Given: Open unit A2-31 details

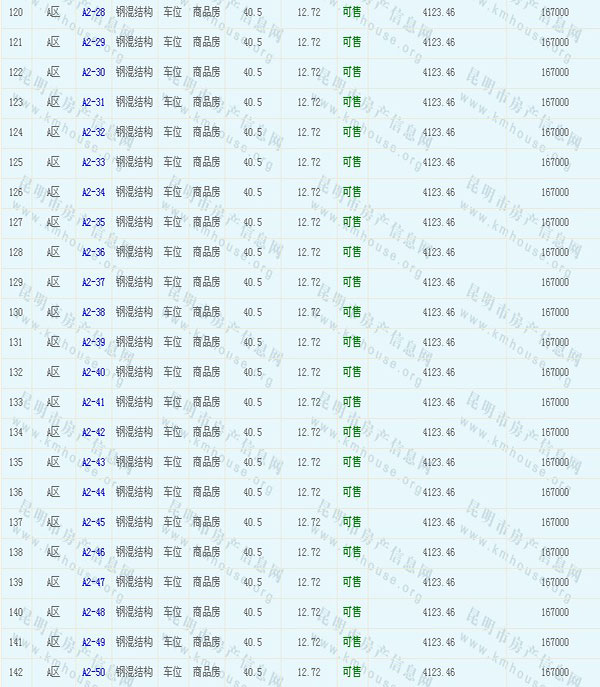Looking at the screenshot, I should coord(93,102).
